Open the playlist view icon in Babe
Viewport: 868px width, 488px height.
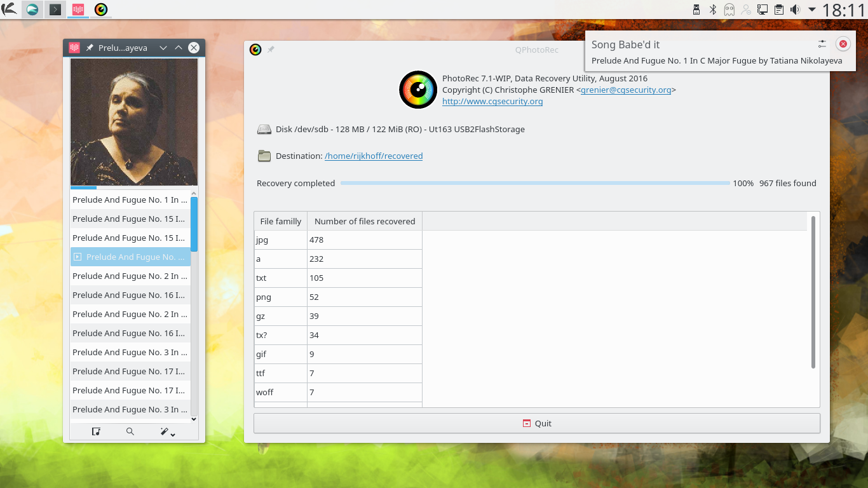(96, 431)
